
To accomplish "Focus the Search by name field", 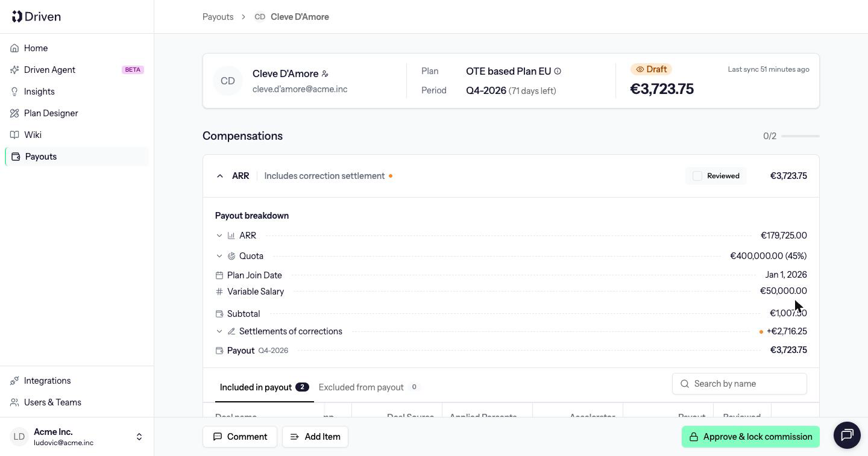I will tap(740, 384).
